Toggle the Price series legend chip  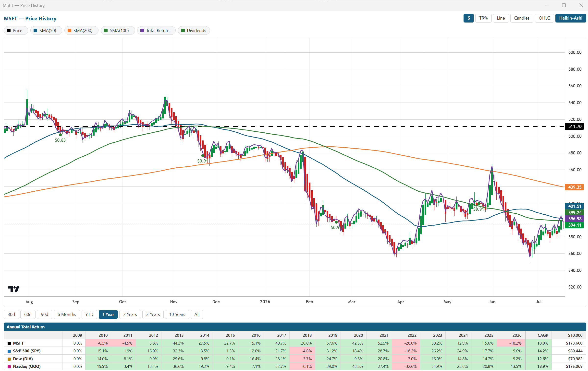[16, 31]
